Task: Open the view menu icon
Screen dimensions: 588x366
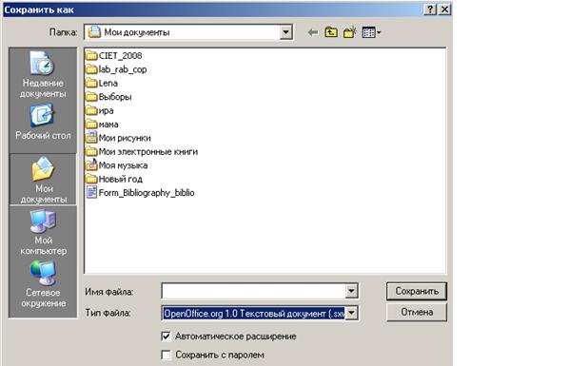Action: (371, 32)
